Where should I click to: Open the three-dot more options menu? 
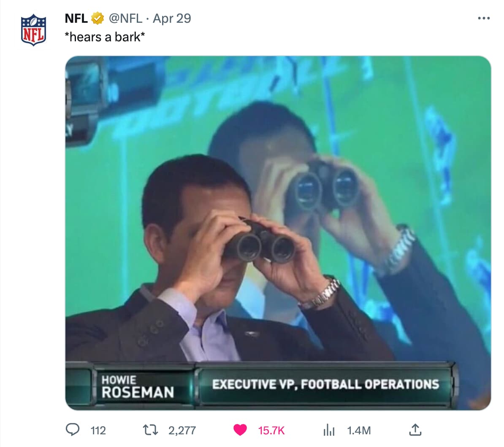[484, 18]
